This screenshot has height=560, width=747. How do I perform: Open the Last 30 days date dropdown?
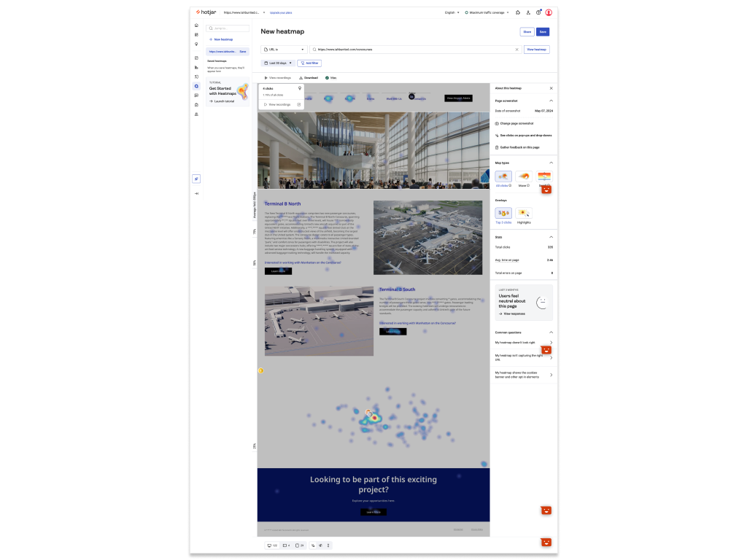point(278,63)
